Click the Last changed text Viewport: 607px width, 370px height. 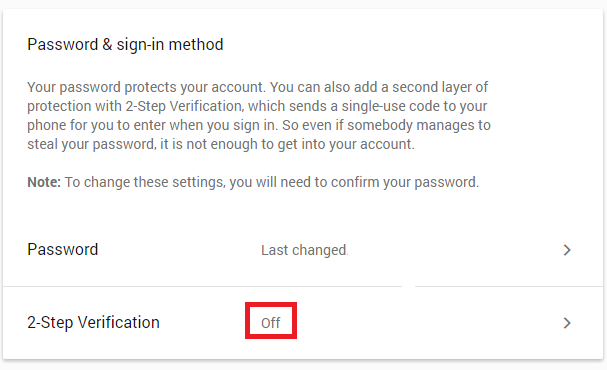(x=304, y=250)
